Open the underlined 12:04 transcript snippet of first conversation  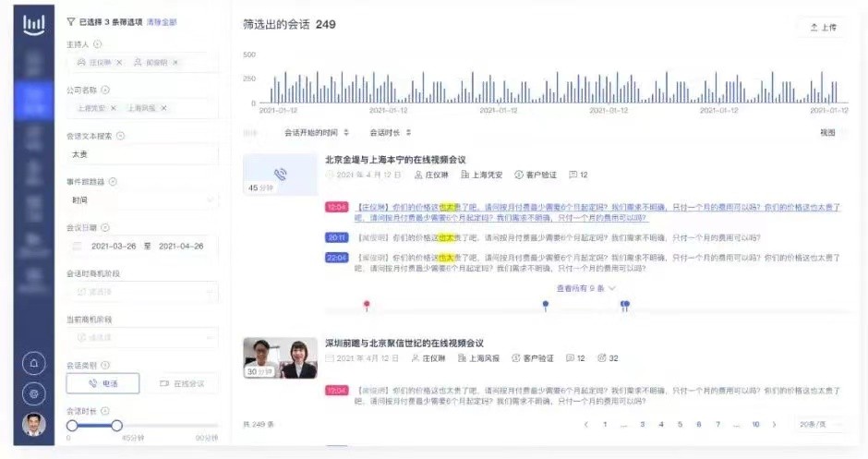(597, 212)
